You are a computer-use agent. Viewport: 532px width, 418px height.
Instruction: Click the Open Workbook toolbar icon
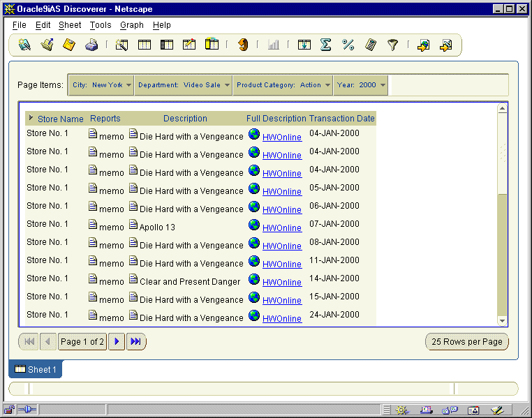coord(47,45)
